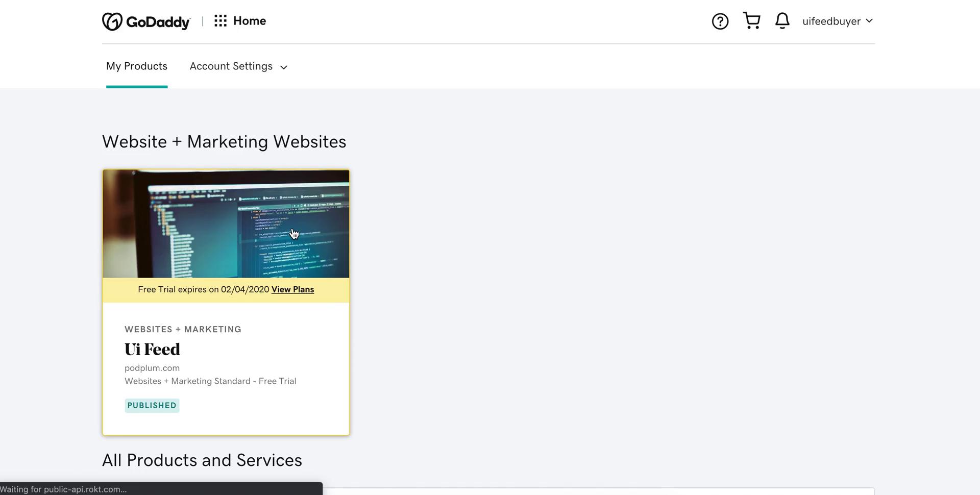The width and height of the screenshot is (980, 495).
Task: Open the apps grid launcher icon
Action: point(220,21)
